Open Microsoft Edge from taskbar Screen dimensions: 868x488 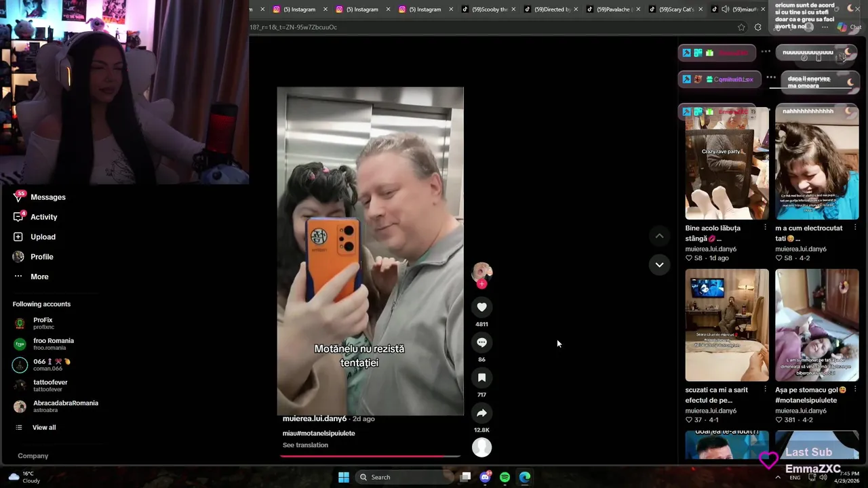coord(525,477)
